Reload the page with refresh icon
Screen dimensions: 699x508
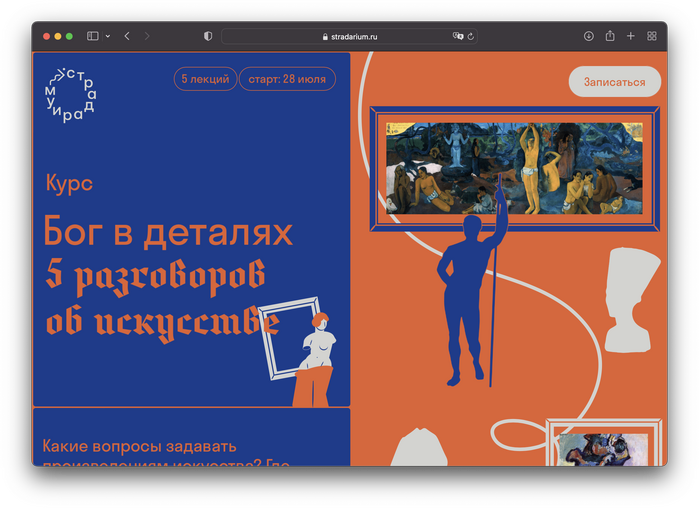[x=471, y=37]
